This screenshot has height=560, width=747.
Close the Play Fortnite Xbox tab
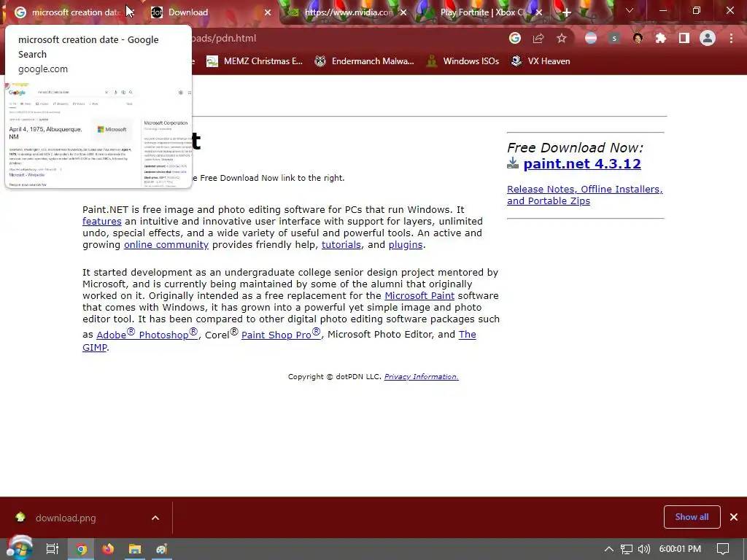[x=539, y=12]
